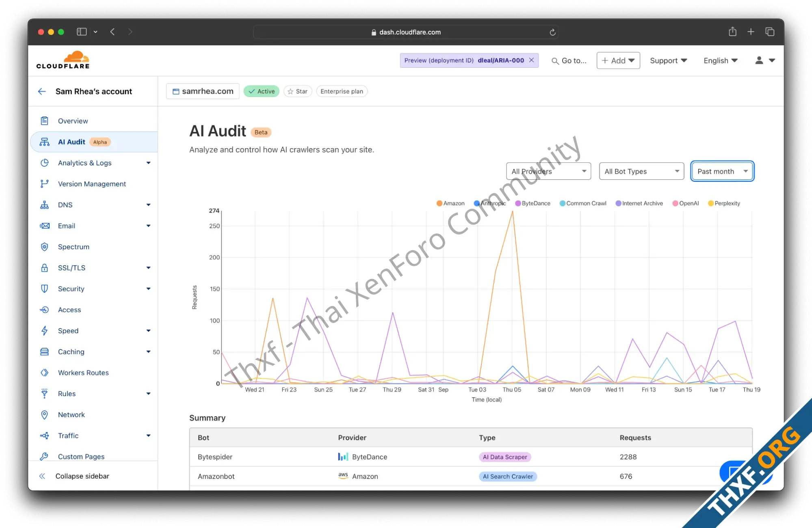Toggle the Safari sidebar
The height and width of the screenshot is (528, 812).
82,32
